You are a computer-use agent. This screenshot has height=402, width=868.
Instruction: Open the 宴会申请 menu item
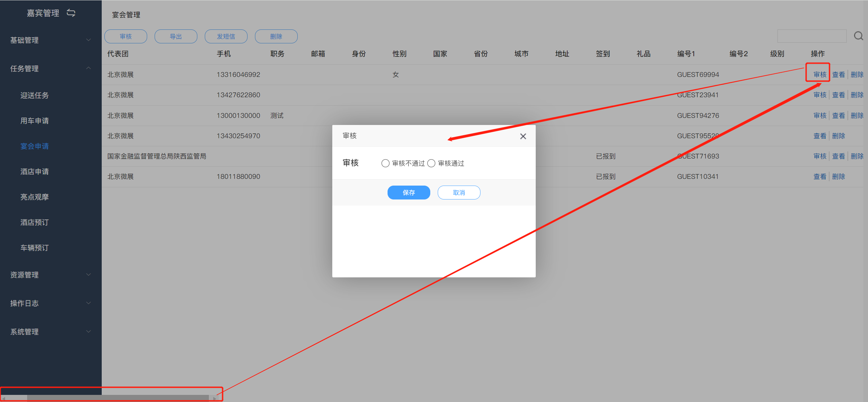35,146
